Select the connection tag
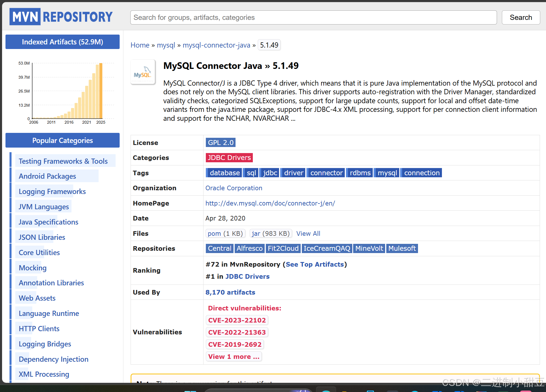Image resolution: width=546 pixels, height=392 pixels. click(x=421, y=173)
